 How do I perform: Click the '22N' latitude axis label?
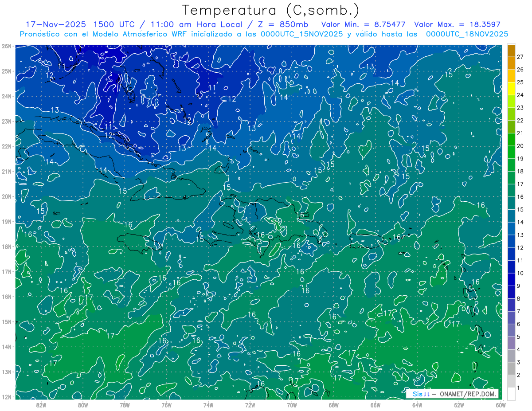pyautogui.click(x=6, y=146)
